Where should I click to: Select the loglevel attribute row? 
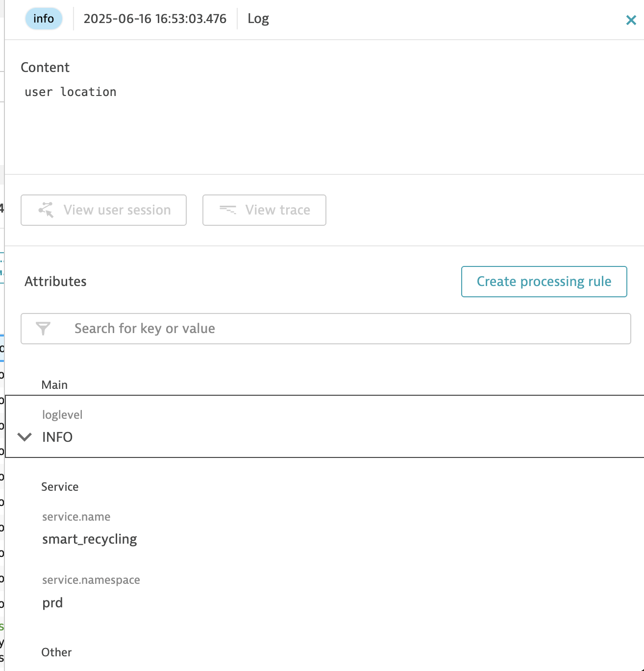coord(324,426)
